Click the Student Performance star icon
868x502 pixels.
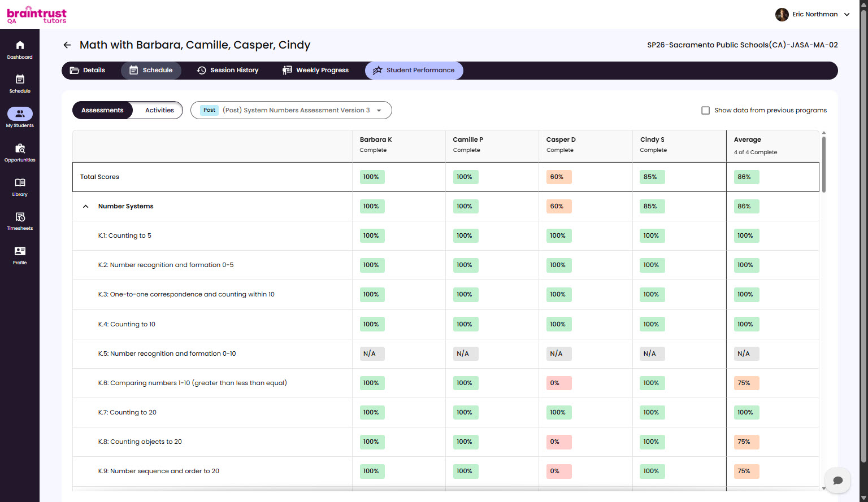coord(377,70)
